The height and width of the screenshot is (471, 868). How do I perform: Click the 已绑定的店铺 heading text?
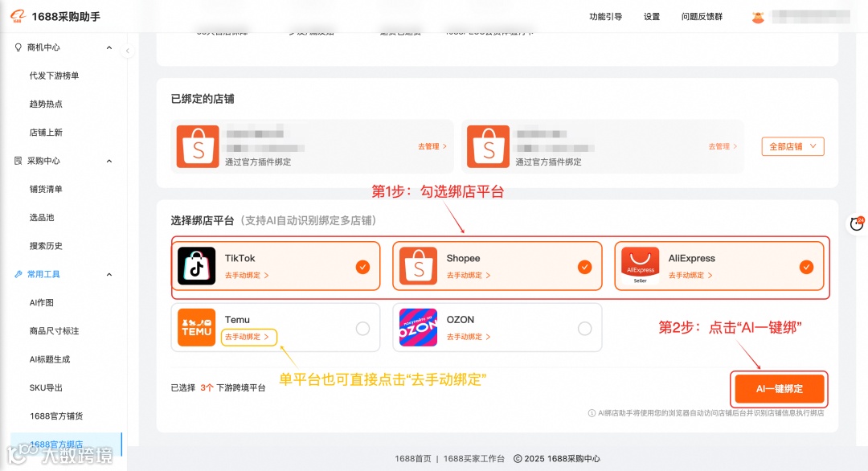203,99
